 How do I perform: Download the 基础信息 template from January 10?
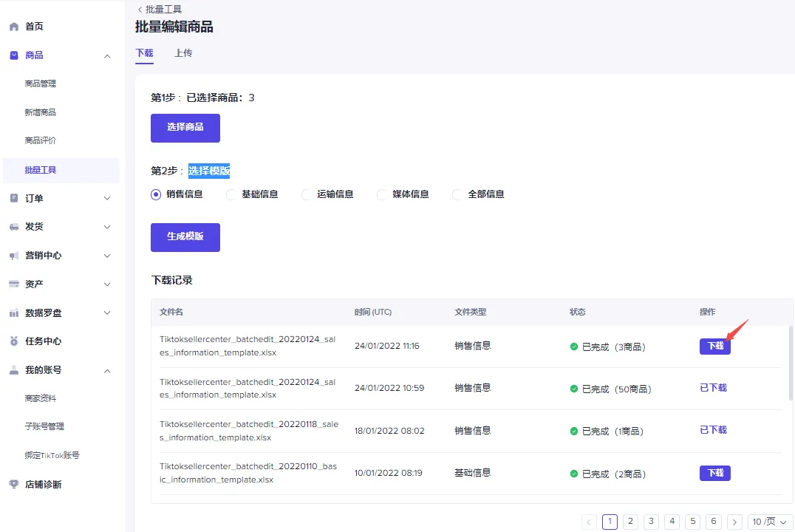pos(714,473)
